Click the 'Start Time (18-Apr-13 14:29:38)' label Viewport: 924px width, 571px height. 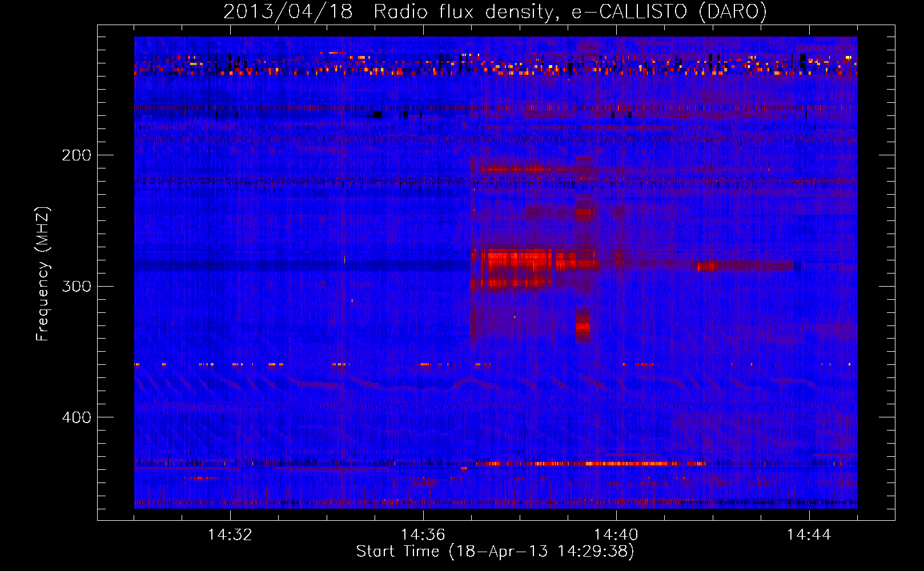point(495,552)
